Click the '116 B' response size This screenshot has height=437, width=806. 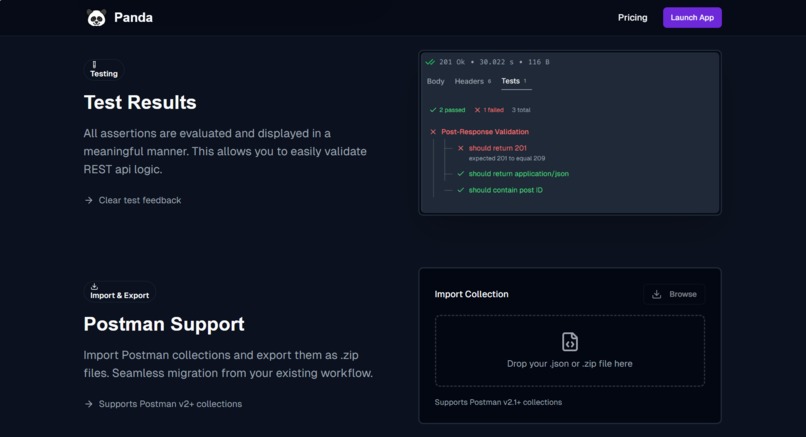click(x=539, y=62)
